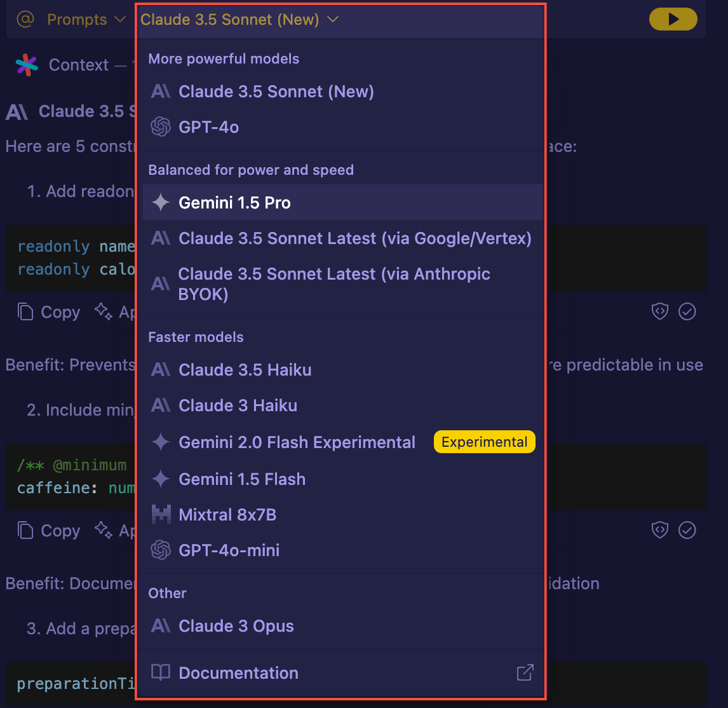Select Claude 3.5 Sonnet Latest via Anthropic BYOK
The image size is (728, 708).
click(x=342, y=284)
